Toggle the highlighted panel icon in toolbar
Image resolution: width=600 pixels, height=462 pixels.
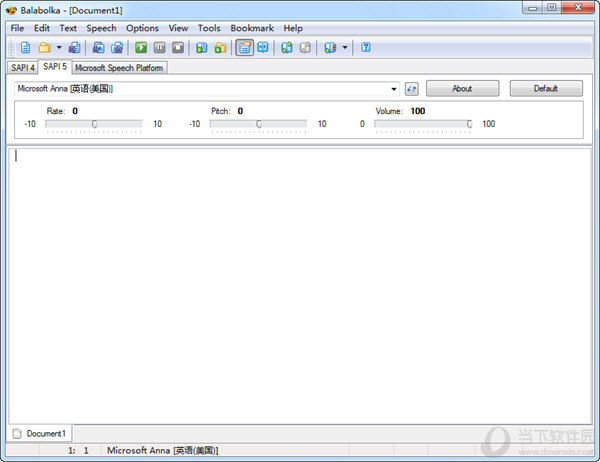[245, 48]
